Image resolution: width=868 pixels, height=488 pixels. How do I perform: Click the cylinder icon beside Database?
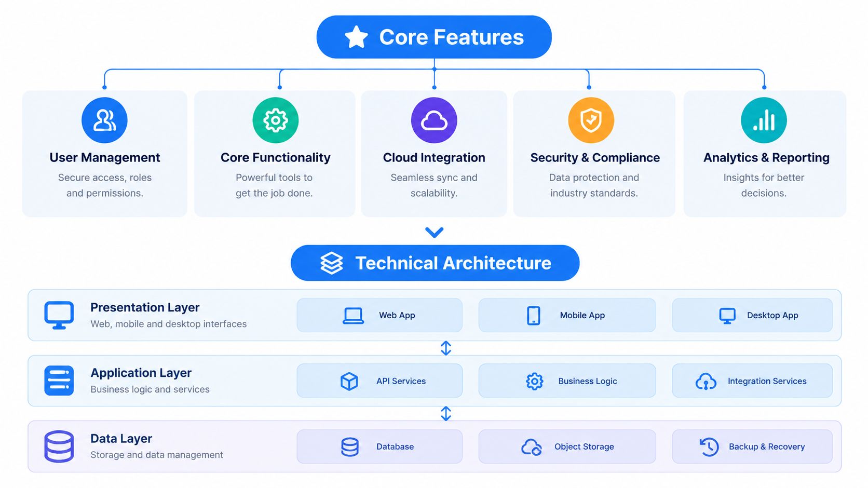pyautogui.click(x=349, y=447)
